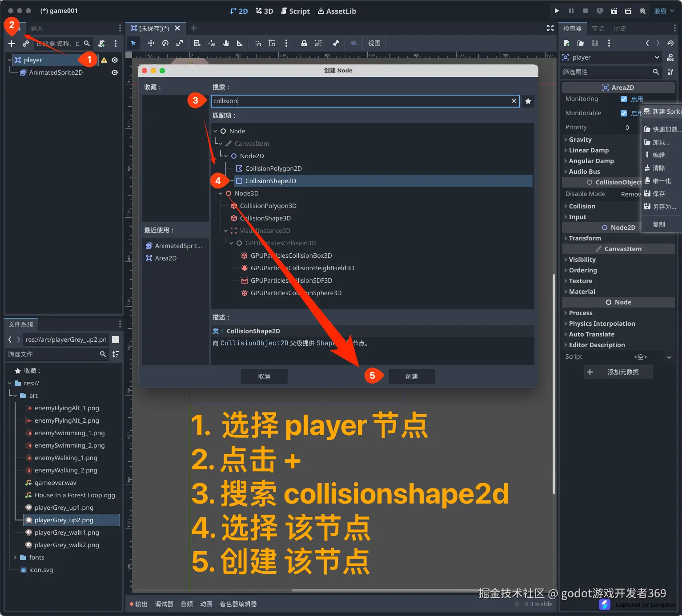Click the Select mode arrow tool
This screenshot has height=616, width=682.
pyautogui.click(x=133, y=43)
